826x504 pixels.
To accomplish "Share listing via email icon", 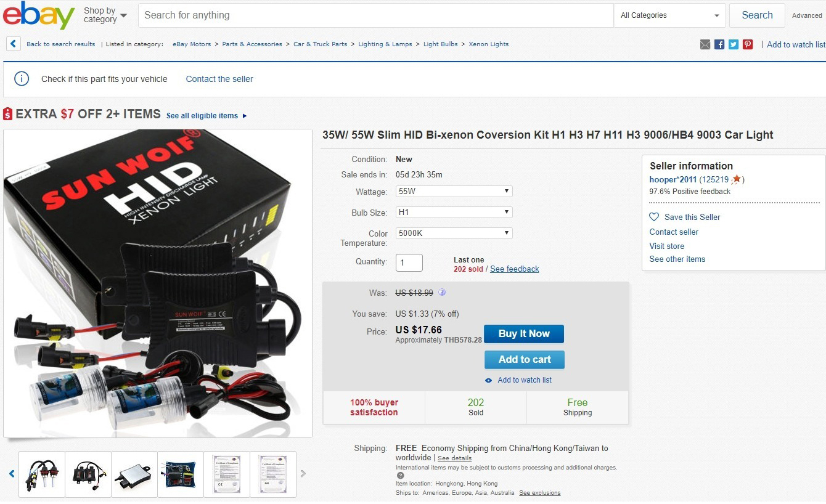I will pos(705,44).
